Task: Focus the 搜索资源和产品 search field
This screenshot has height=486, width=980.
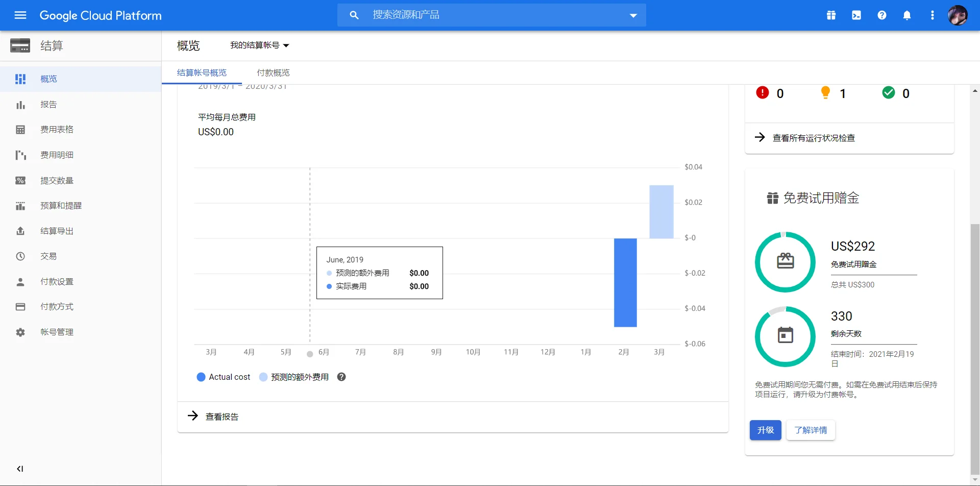Action: click(x=492, y=15)
